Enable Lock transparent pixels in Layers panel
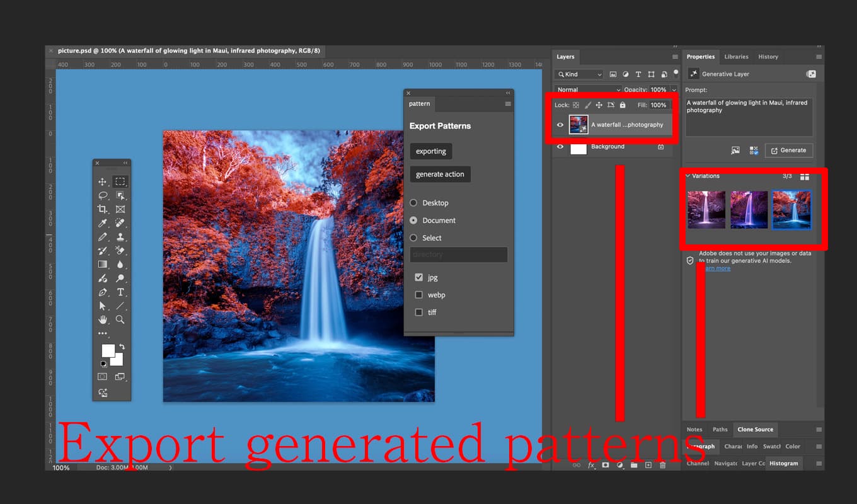 point(576,105)
